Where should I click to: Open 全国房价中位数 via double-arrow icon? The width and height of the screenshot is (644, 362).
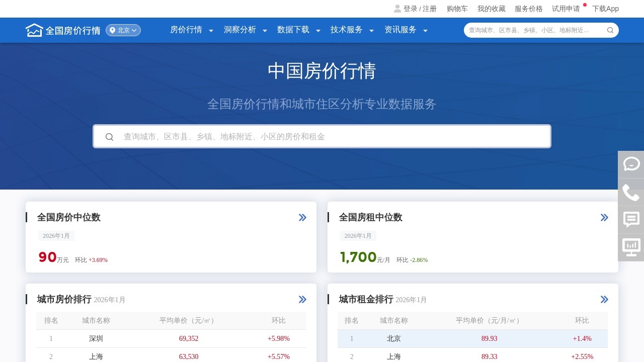302,217
